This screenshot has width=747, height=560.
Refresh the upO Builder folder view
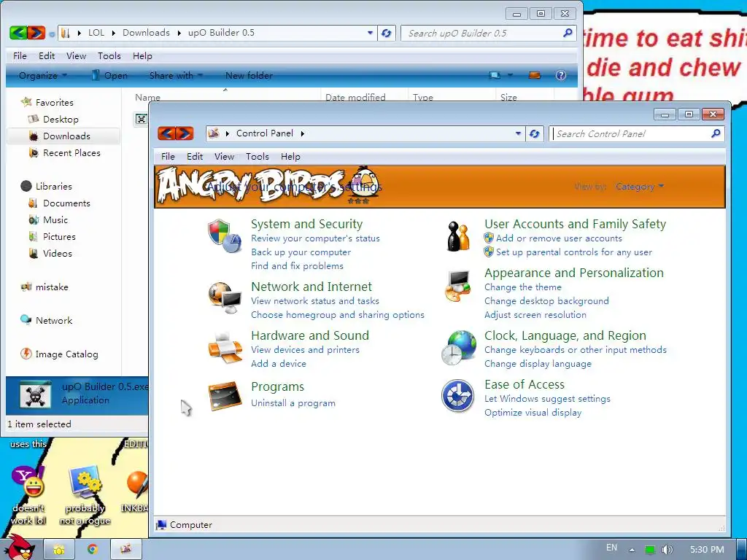click(387, 33)
